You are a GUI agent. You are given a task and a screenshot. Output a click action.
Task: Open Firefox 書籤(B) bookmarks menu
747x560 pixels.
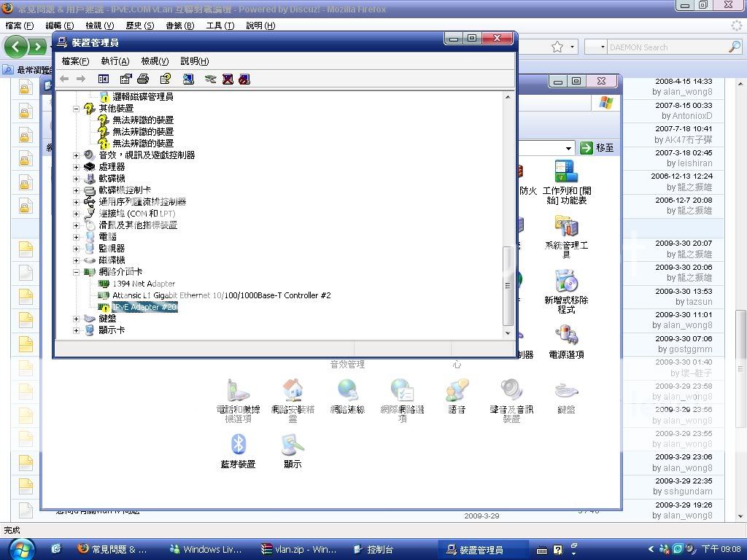point(179,26)
